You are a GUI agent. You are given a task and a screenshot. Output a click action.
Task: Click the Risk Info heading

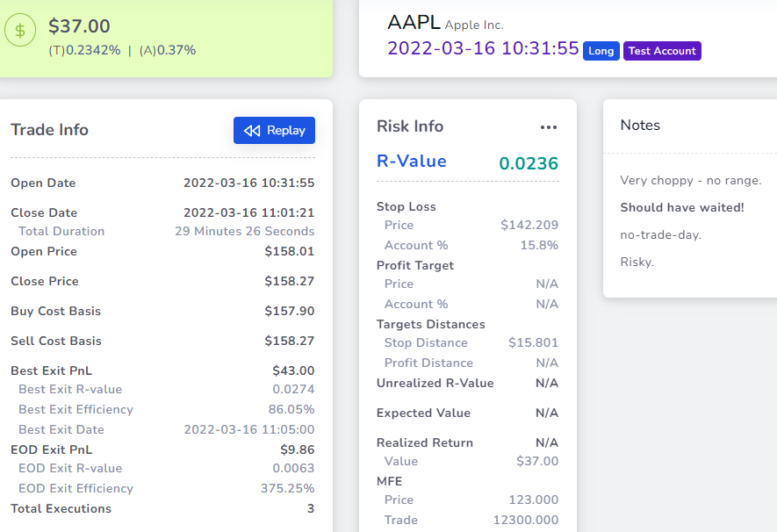pos(410,126)
